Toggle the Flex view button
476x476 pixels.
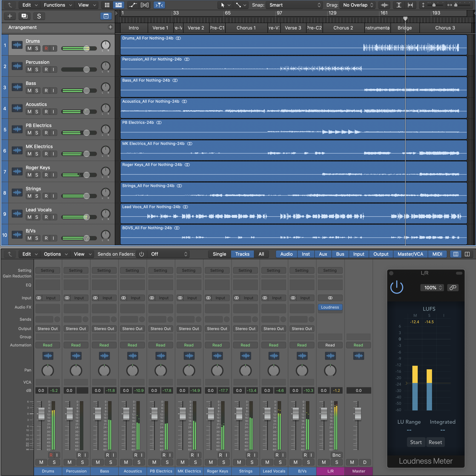coord(145,5)
